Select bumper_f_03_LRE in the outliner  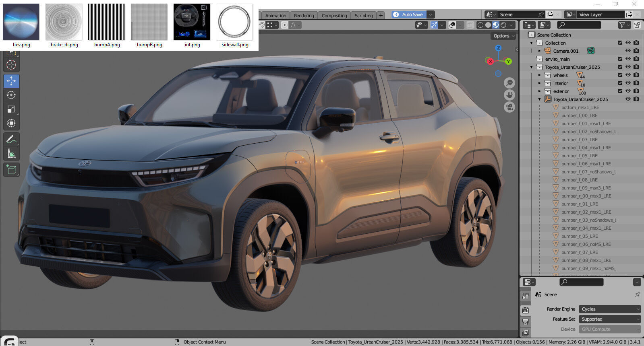point(579,140)
